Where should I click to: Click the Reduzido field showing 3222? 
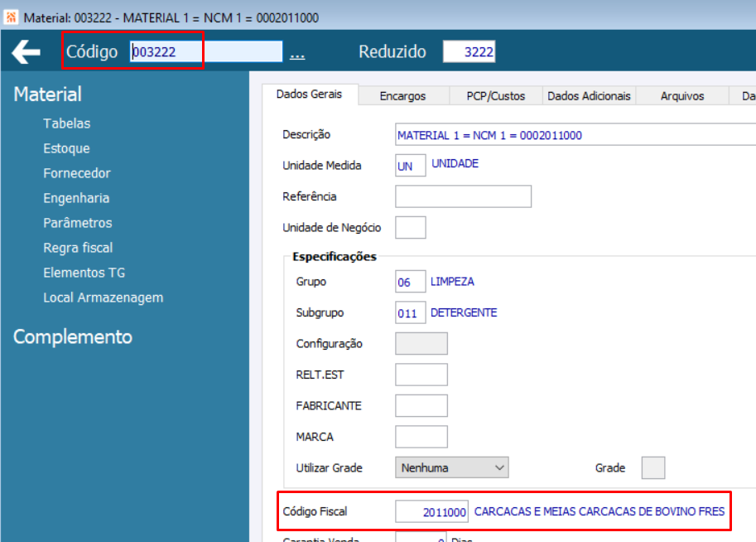[x=469, y=51]
